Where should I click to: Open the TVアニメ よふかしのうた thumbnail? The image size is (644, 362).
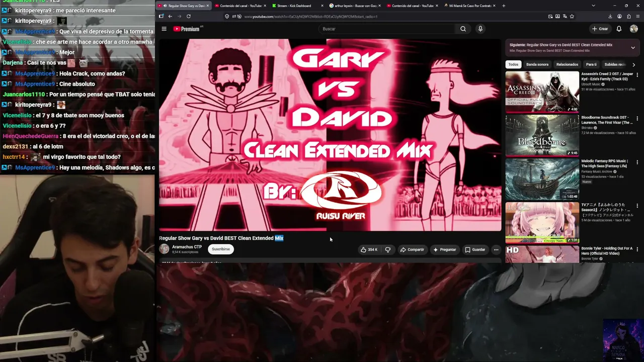(x=542, y=223)
